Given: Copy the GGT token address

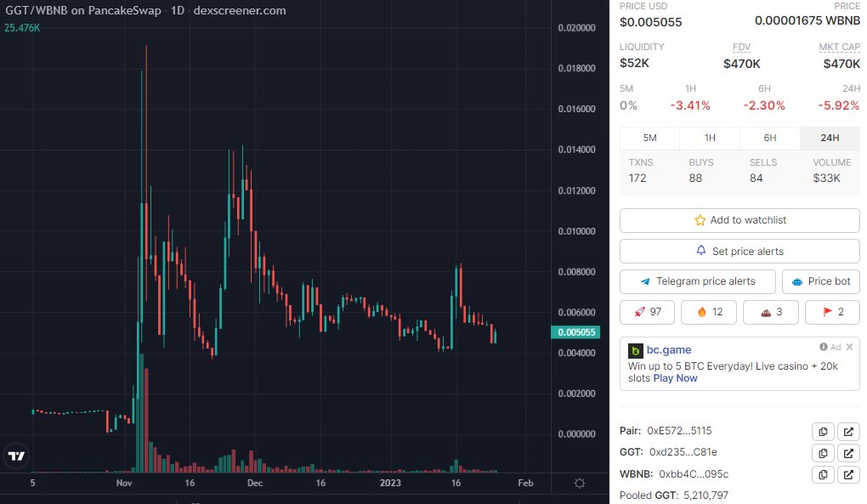Looking at the screenshot, I should 823,453.
